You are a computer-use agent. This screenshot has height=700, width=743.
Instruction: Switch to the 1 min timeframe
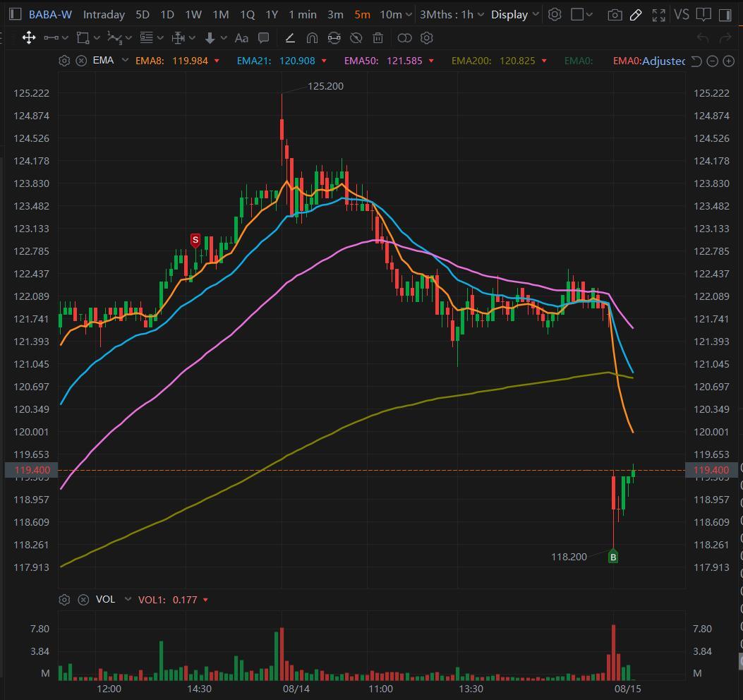tap(303, 15)
